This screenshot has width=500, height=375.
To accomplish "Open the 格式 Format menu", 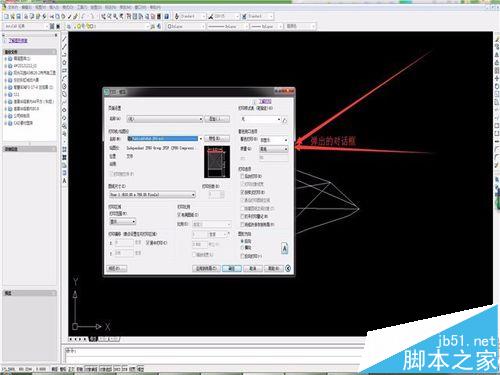I will coord(68,7).
